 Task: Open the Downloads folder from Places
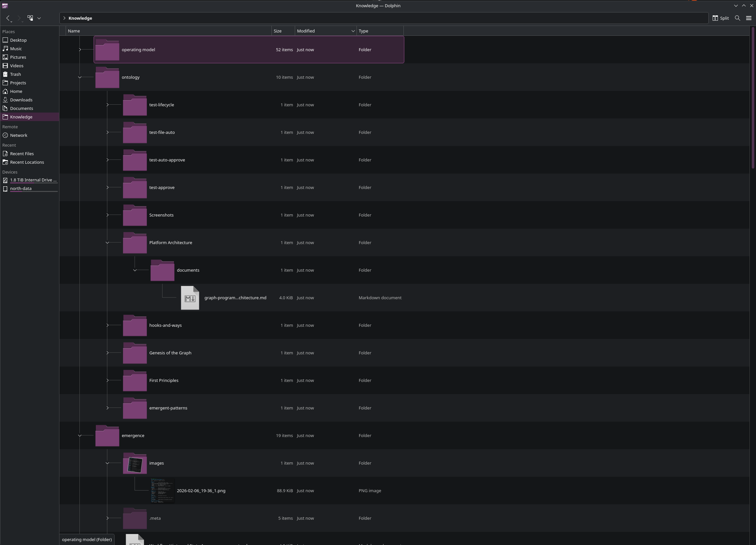point(21,100)
